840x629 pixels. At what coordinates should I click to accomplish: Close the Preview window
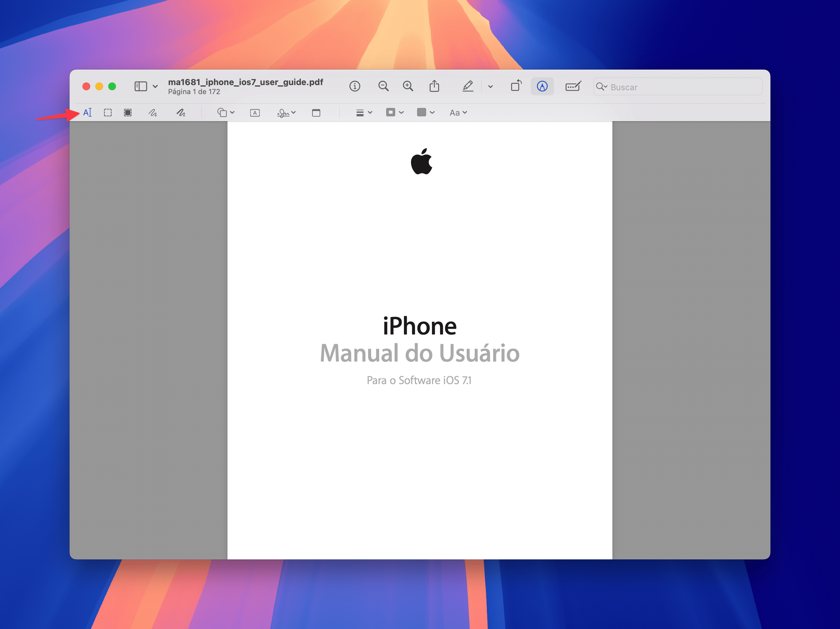[x=86, y=87]
